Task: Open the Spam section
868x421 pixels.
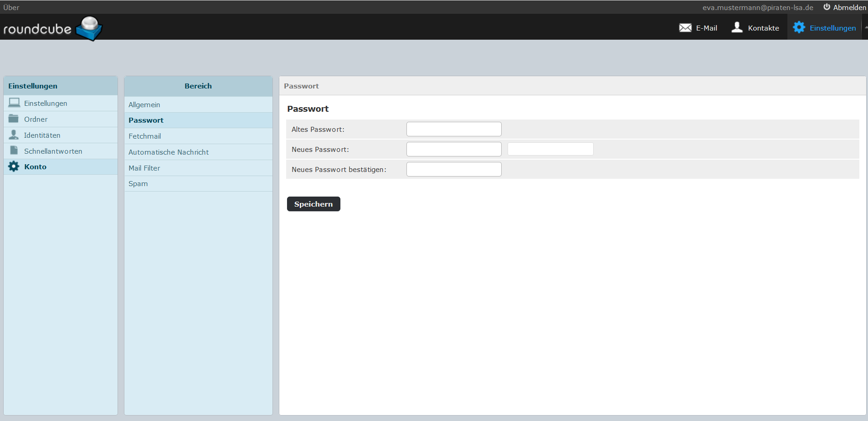Action: 138,184
